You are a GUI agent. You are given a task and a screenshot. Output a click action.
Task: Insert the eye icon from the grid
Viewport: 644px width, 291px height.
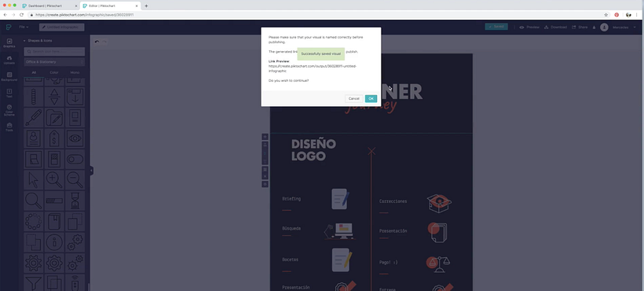coord(75,138)
